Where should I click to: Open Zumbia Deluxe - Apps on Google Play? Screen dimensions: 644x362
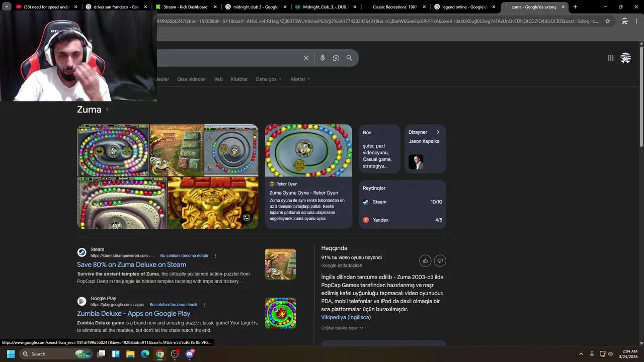click(133, 314)
